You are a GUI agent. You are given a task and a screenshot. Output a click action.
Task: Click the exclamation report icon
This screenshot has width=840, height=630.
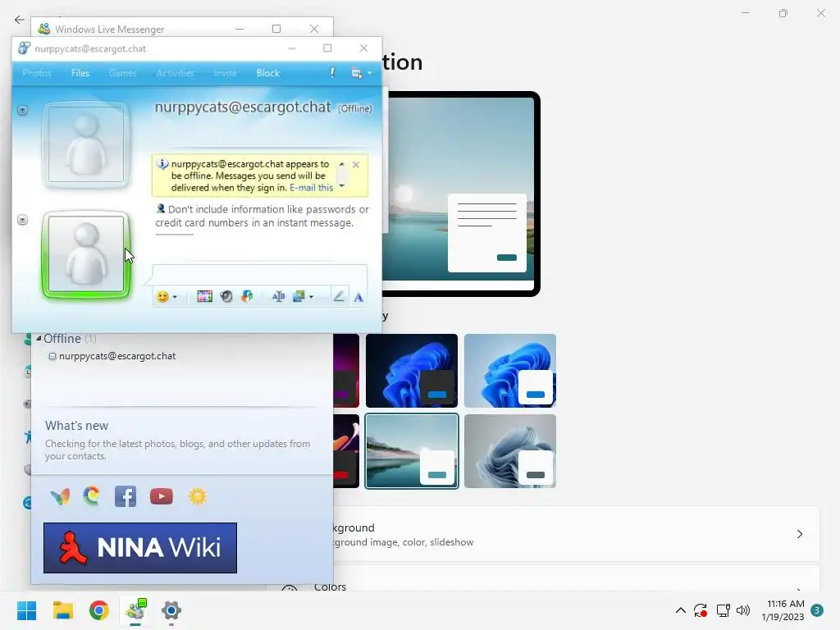pos(332,73)
